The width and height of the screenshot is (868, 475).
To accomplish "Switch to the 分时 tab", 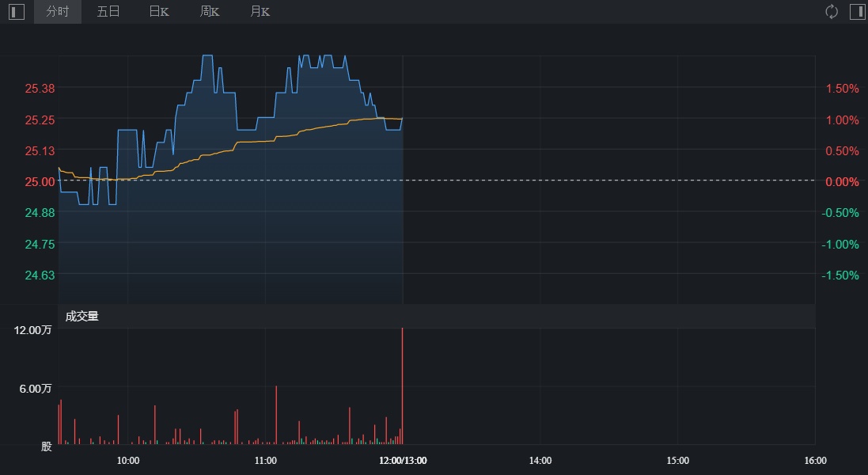I will coord(57,12).
